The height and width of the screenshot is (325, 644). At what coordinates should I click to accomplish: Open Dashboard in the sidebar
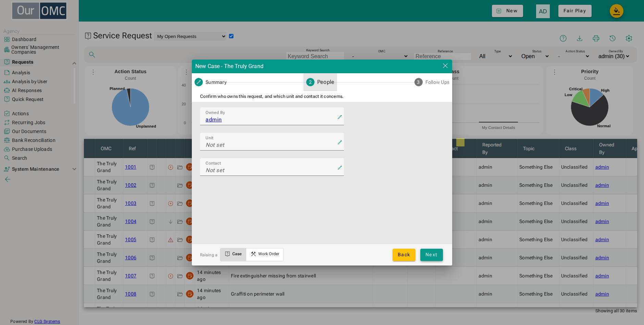tap(24, 39)
